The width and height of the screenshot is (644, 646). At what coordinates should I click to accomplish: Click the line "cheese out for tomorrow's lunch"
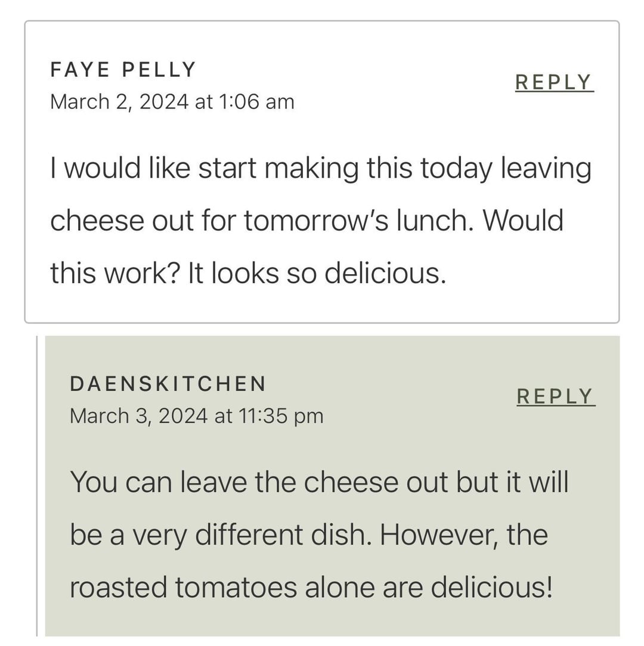(306, 221)
